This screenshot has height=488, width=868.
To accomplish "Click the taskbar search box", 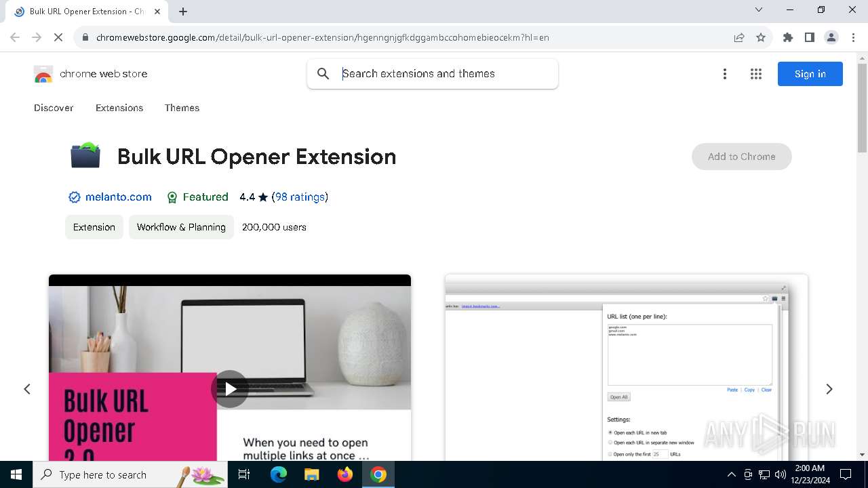I will click(x=130, y=474).
